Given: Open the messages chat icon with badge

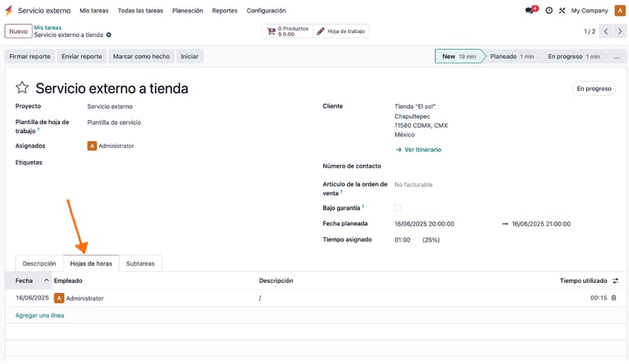Looking at the screenshot, I should 531,10.
